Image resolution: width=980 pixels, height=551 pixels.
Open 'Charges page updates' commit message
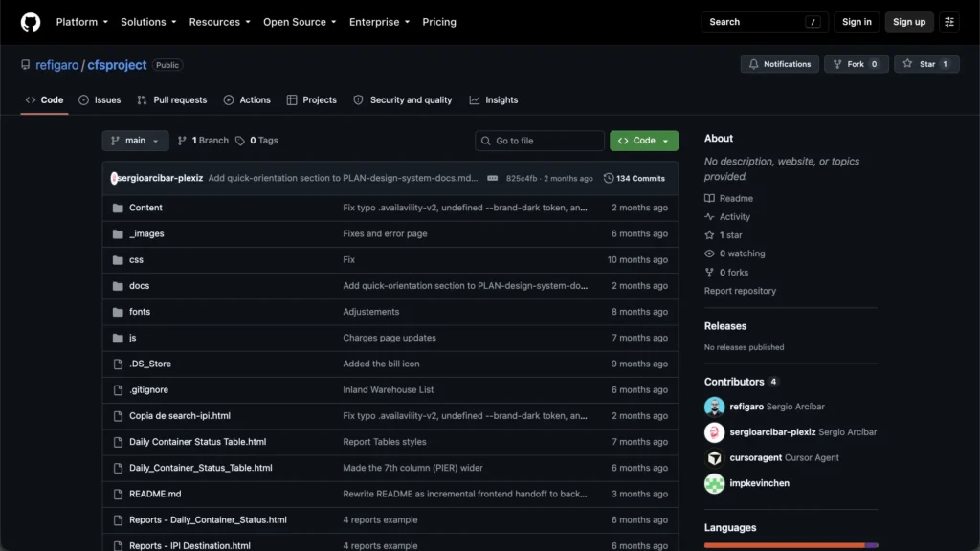coord(390,338)
